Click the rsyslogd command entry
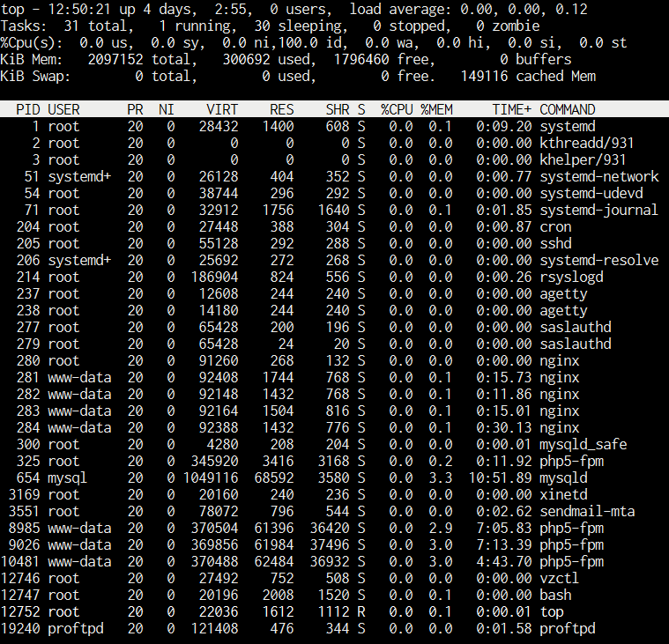 [571, 277]
